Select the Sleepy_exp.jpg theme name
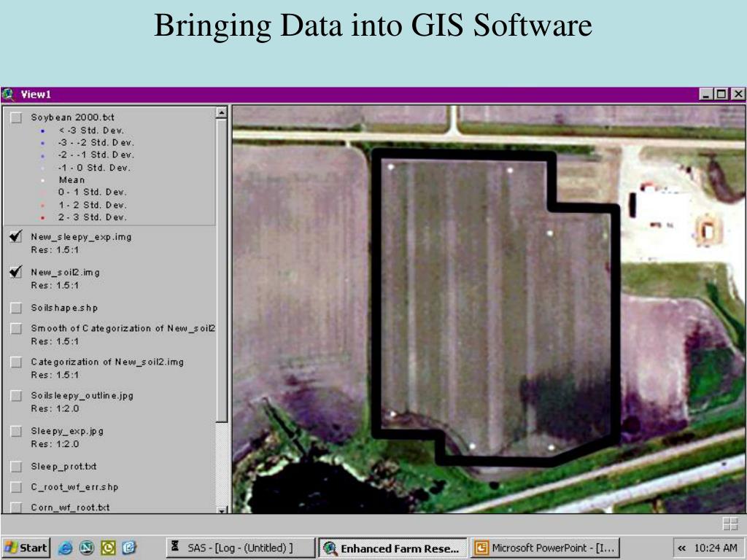The width and height of the screenshot is (747, 560). point(67,431)
